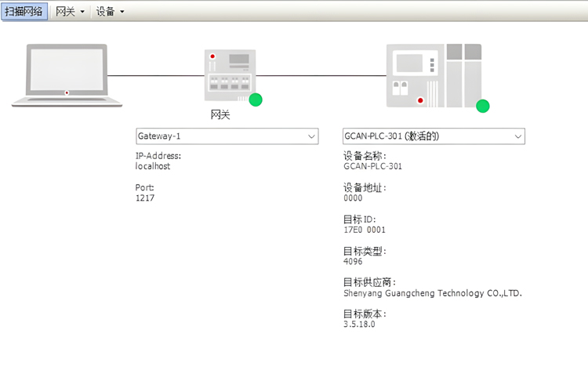Screen dimensions: 588x377
Task: Click the localhost IP address text
Action: coord(153,166)
